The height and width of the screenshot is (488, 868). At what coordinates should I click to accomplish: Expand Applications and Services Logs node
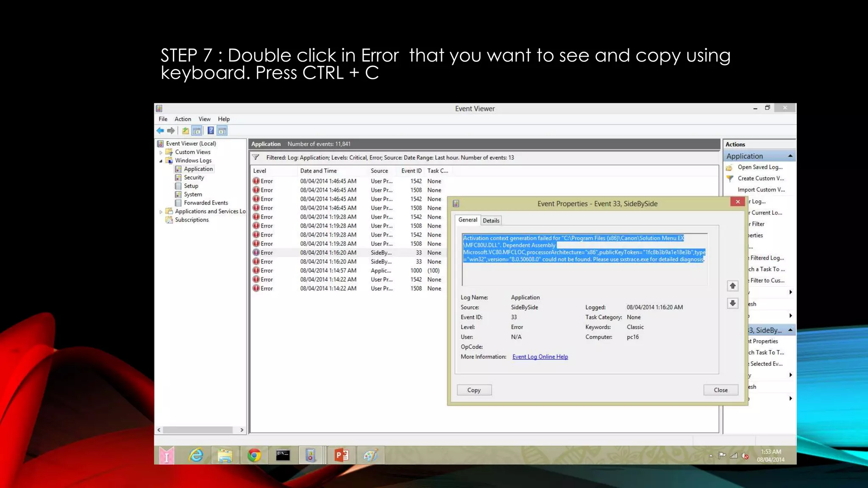click(161, 211)
